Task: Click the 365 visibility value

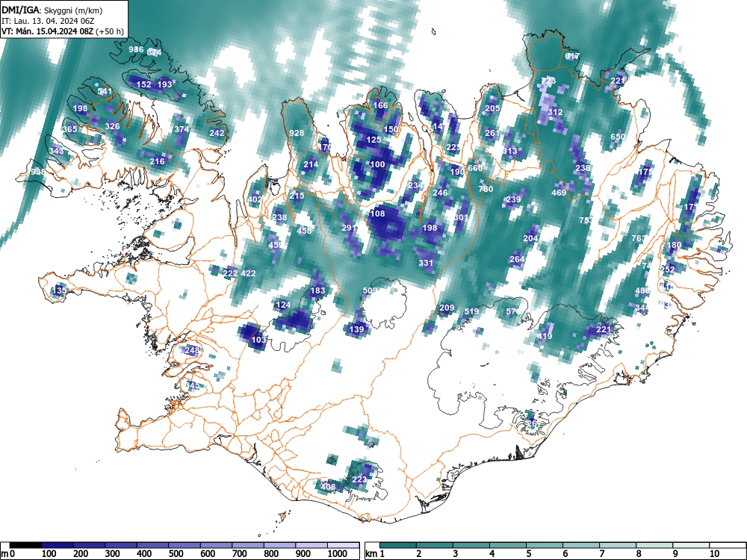Action: [x=69, y=129]
